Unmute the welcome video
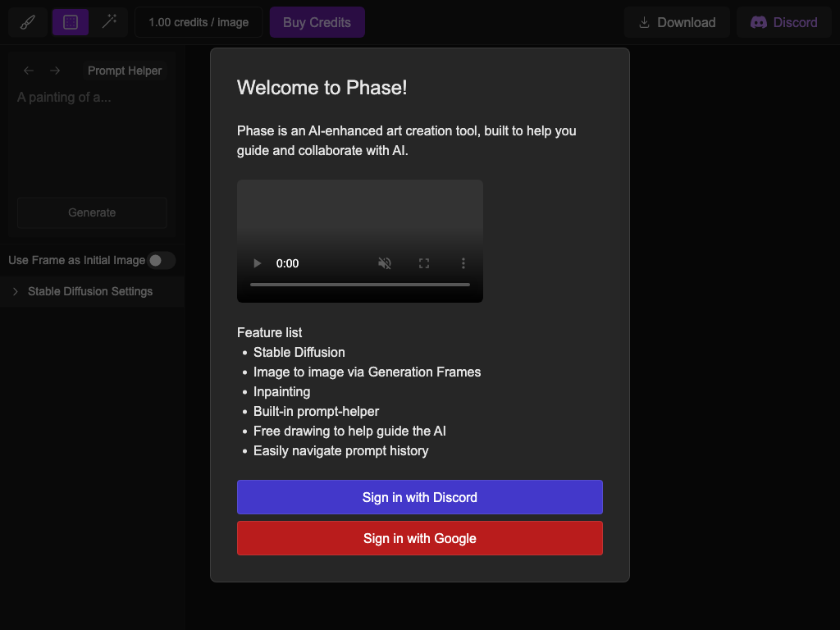This screenshot has height=630, width=840. (x=385, y=263)
